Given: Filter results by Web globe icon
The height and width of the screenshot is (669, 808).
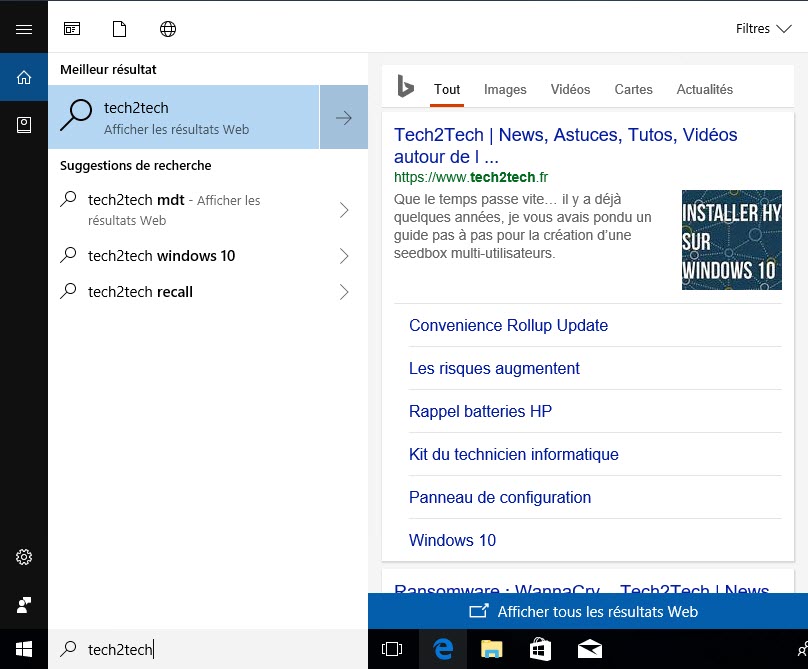Looking at the screenshot, I should point(167,29).
